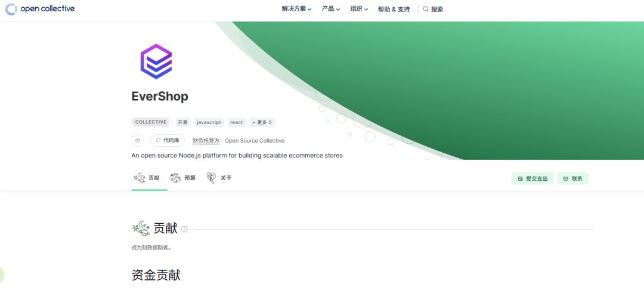This screenshot has height=290, width=644.
Task: Open 帮助 & 支持 link
Action: pyautogui.click(x=394, y=9)
